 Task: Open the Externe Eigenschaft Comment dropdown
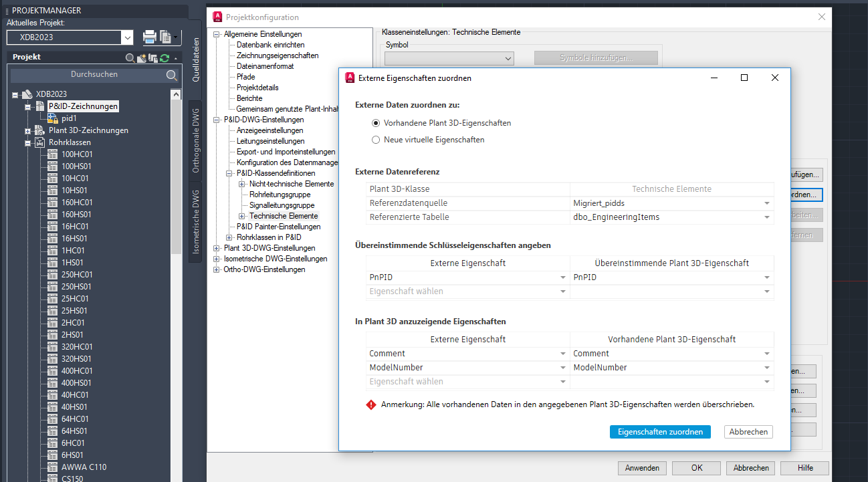[x=563, y=354]
